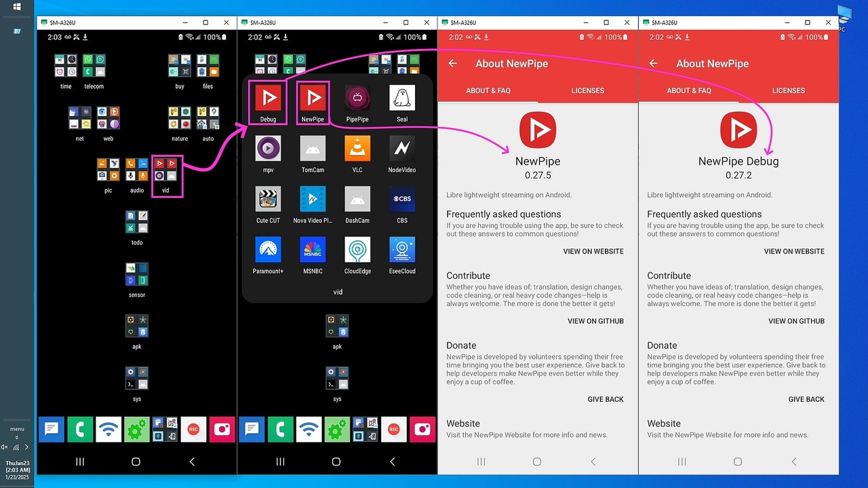Tap Android back in NewPipe 0.27.5 window
The image size is (868, 488).
click(x=593, y=462)
